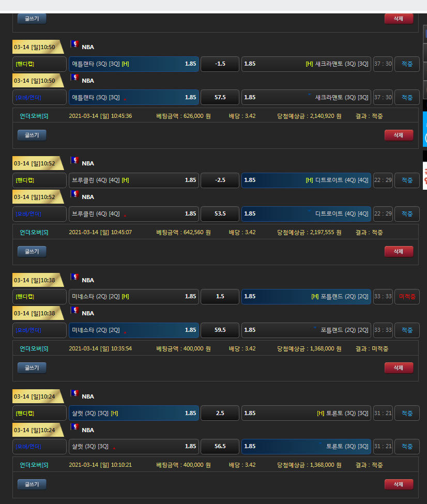Click the NBA logo above the 브루클린 handicap row
The height and width of the screenshot is (504, 427).
[75, 161]
